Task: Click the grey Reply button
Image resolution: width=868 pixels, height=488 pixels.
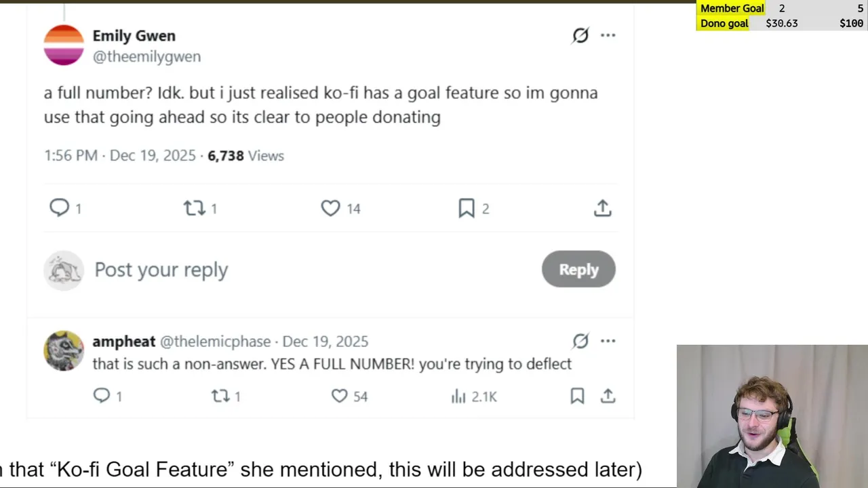Action: (578, 269)
